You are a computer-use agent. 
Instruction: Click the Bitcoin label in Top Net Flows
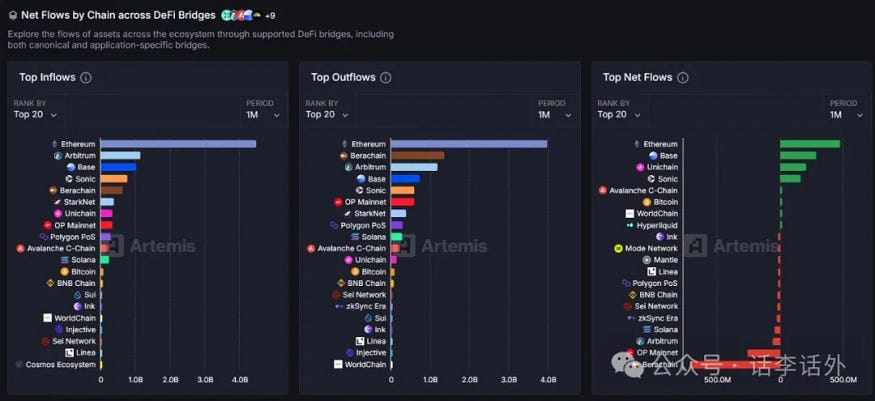pyautogui.click(x=666, y=202)
